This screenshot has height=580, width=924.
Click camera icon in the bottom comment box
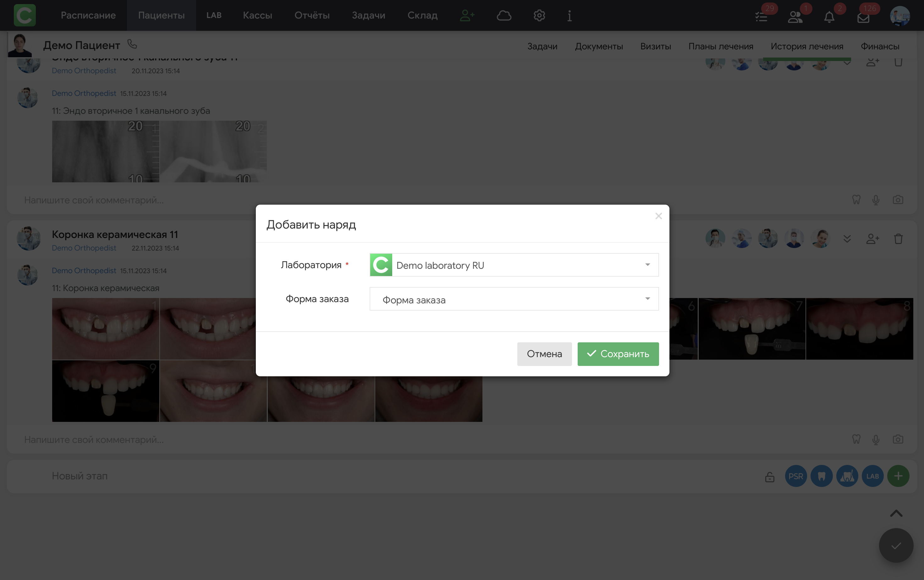coord(898,439)
